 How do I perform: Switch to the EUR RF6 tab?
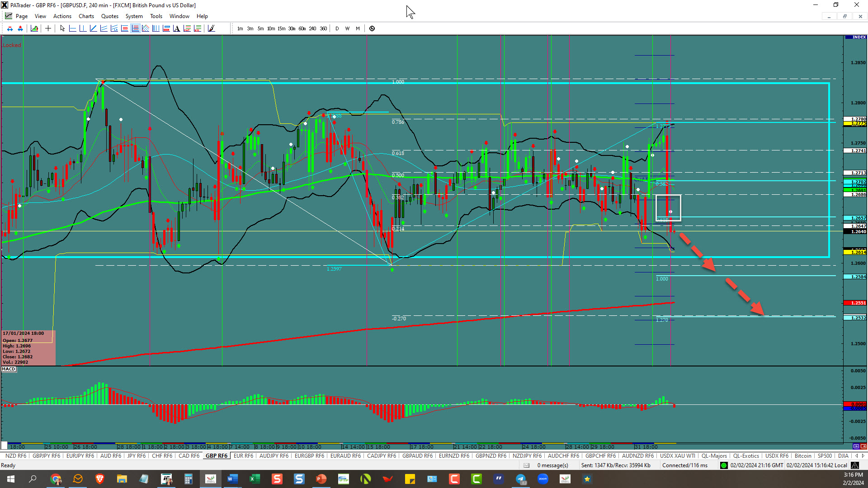point(243,456)
